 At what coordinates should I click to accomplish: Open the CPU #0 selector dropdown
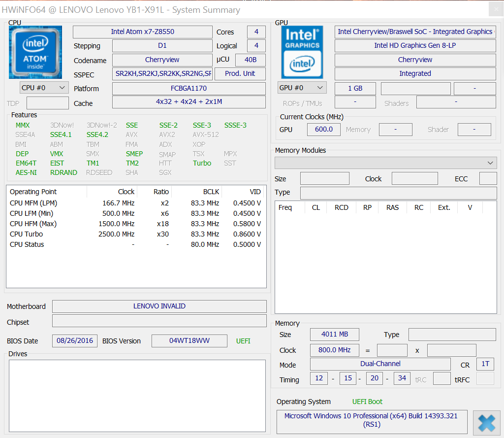(x=44, y=88)
